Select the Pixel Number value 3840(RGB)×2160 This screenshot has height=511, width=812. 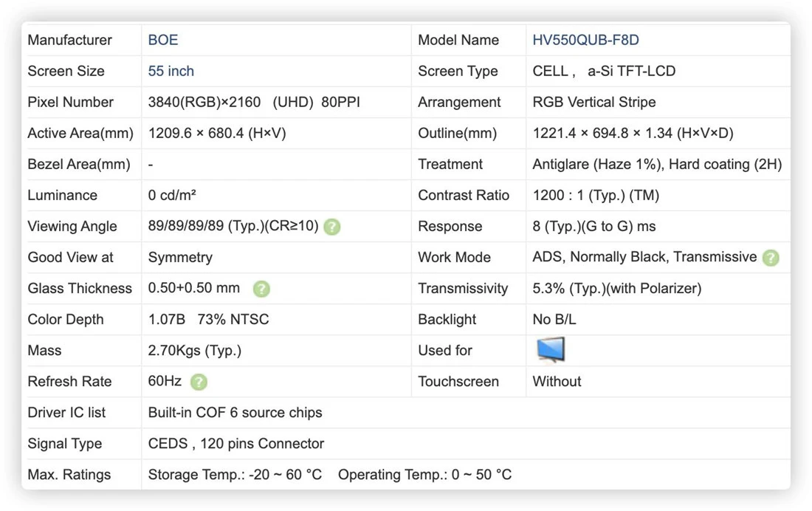(x=204, y=102)
